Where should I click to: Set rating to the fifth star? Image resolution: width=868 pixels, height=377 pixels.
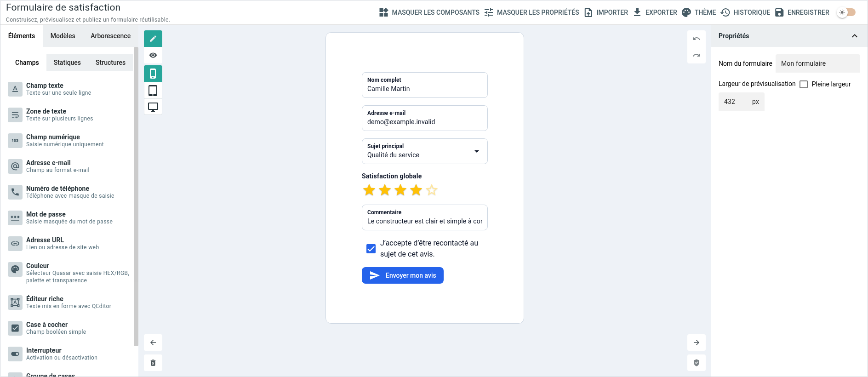(432, 190)
